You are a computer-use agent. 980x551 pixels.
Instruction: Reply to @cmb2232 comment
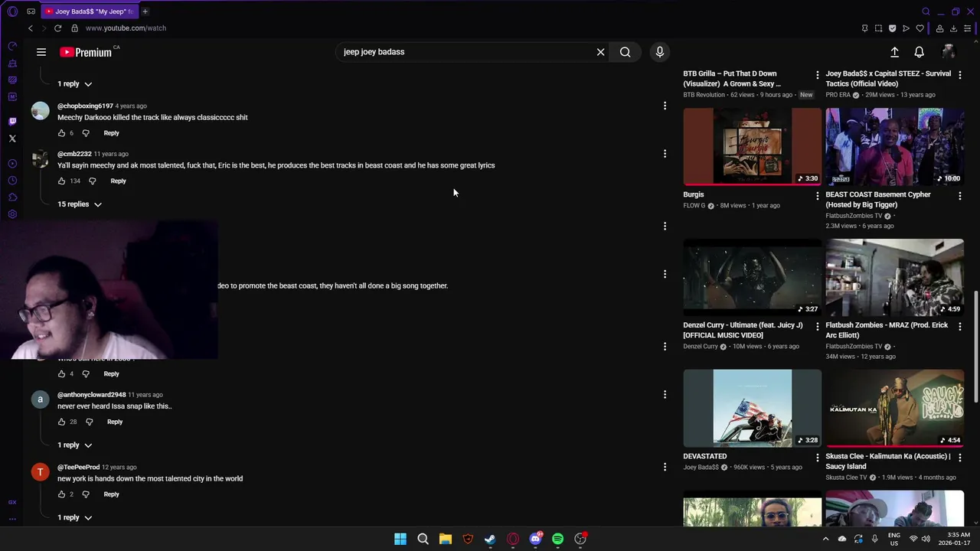[x=118, y=181]
